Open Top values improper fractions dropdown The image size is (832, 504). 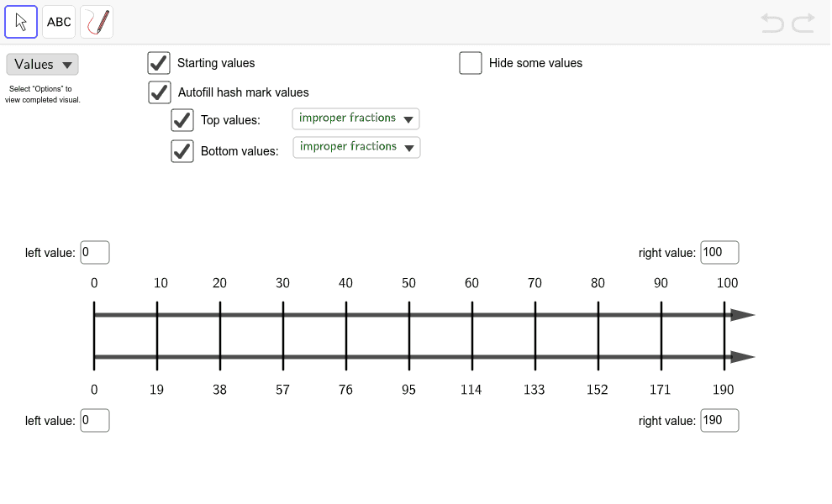pos(355,119)
